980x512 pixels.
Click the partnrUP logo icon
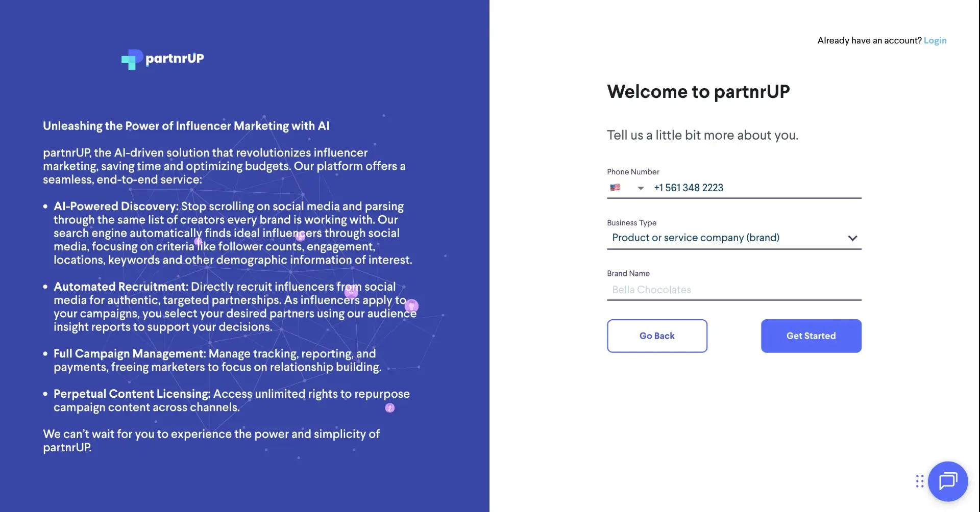point(132,59)
